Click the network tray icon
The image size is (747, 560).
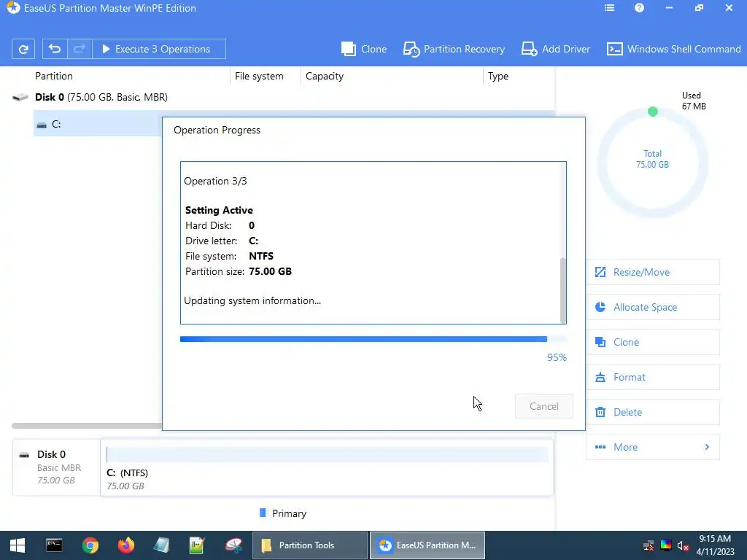(x=649, y=545)
